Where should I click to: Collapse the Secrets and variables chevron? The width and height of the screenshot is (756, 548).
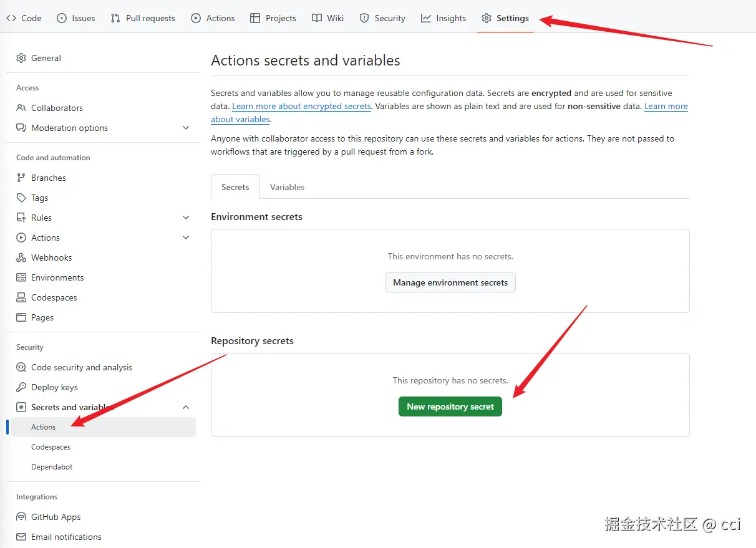click(186, 407)
